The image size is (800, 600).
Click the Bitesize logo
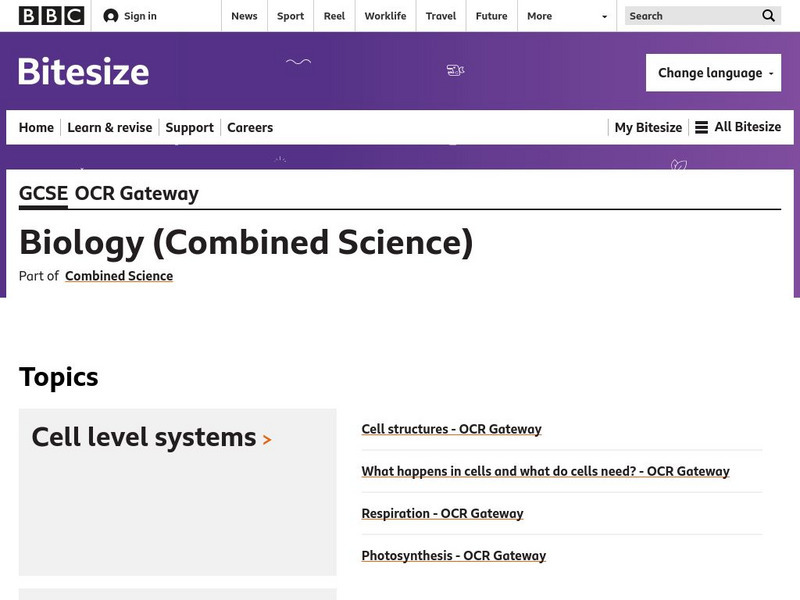pyautogui.click(x=83, y=71)
